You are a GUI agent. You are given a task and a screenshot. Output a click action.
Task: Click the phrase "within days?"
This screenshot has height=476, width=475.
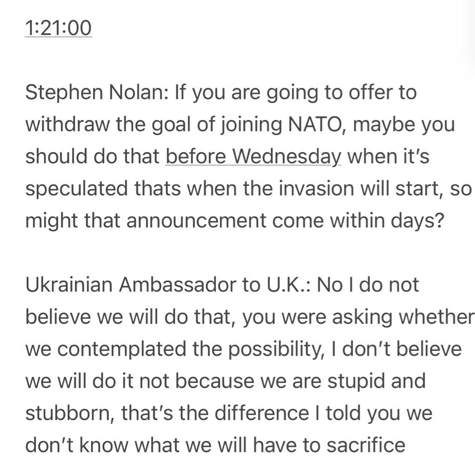[387, 221]
